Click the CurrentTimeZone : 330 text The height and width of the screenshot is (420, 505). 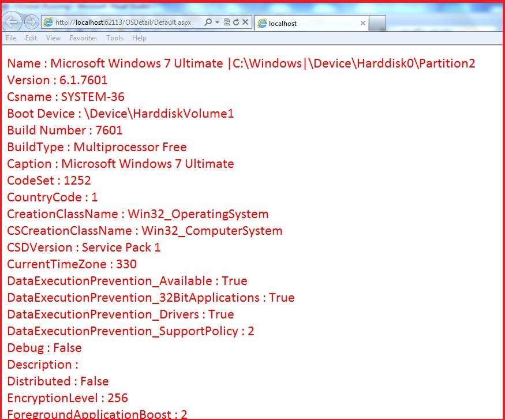[72, 264]
